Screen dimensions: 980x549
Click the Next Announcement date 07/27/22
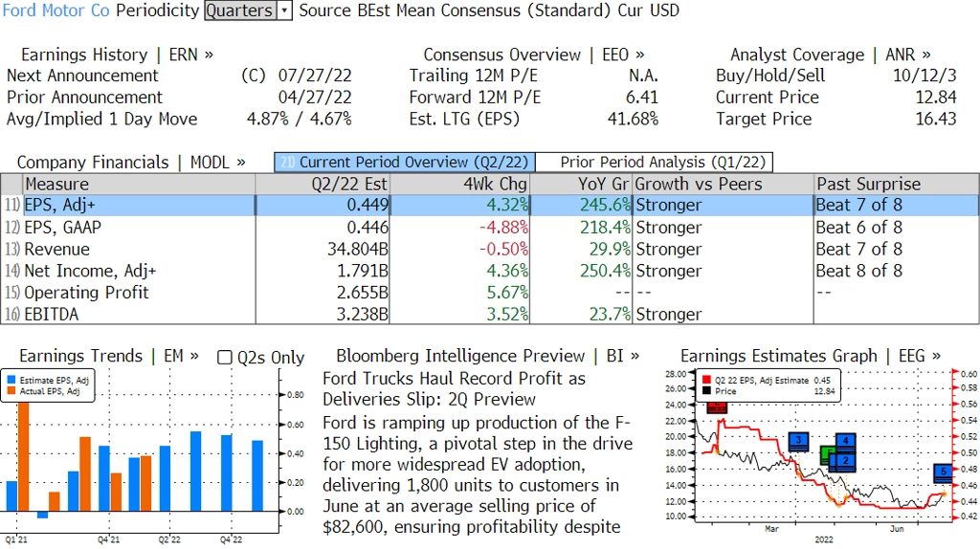click(x=315, y=76)
